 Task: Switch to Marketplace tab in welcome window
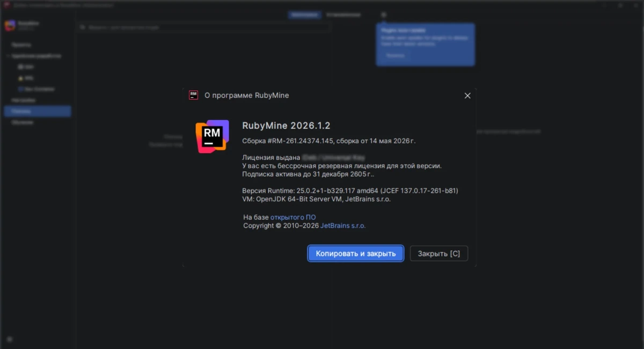click(x=304, y=15)
